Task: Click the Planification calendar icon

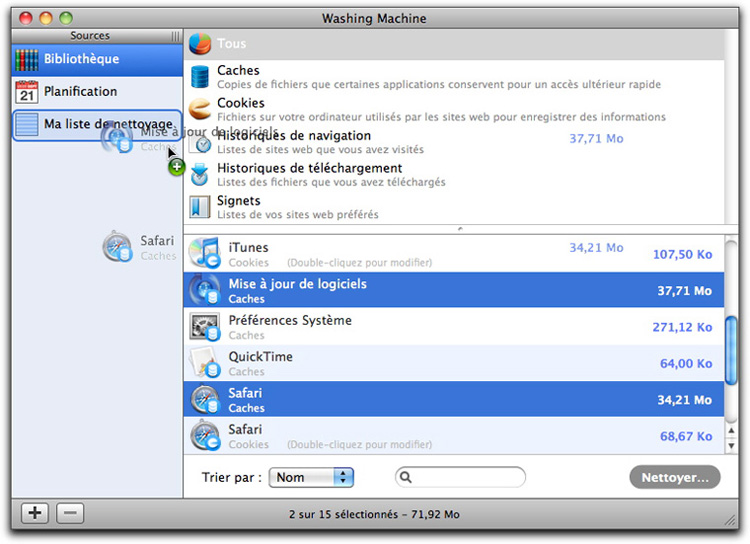Action: click(26, 92)
